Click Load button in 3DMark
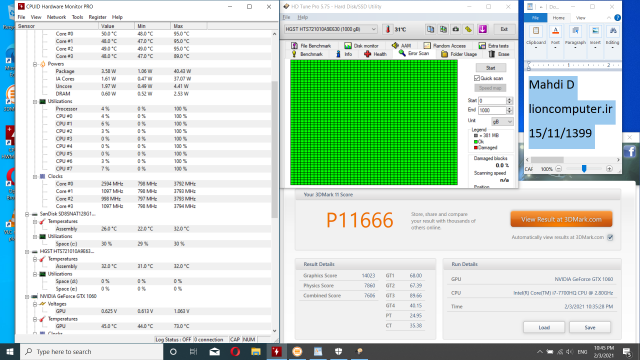640x360 pixels. [x=544, y=327]
